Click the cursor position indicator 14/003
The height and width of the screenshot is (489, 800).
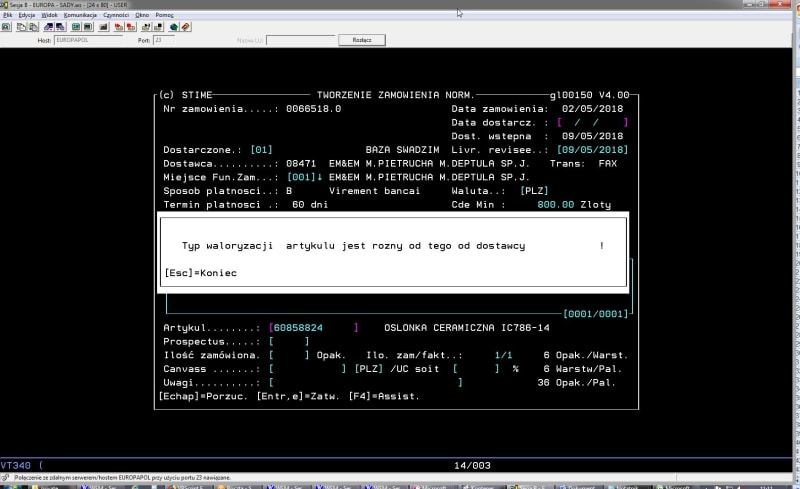(472, 466)
